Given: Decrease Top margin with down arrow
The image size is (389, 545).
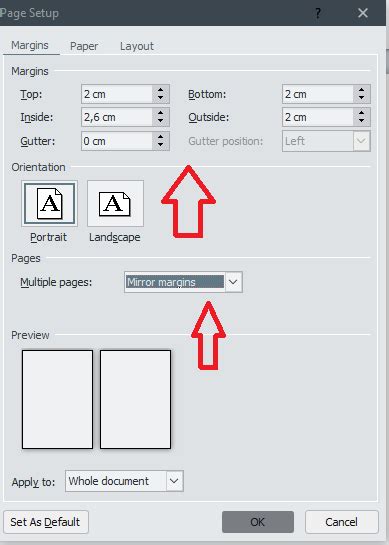Looking at the screenshot, I should coord(160,98).
